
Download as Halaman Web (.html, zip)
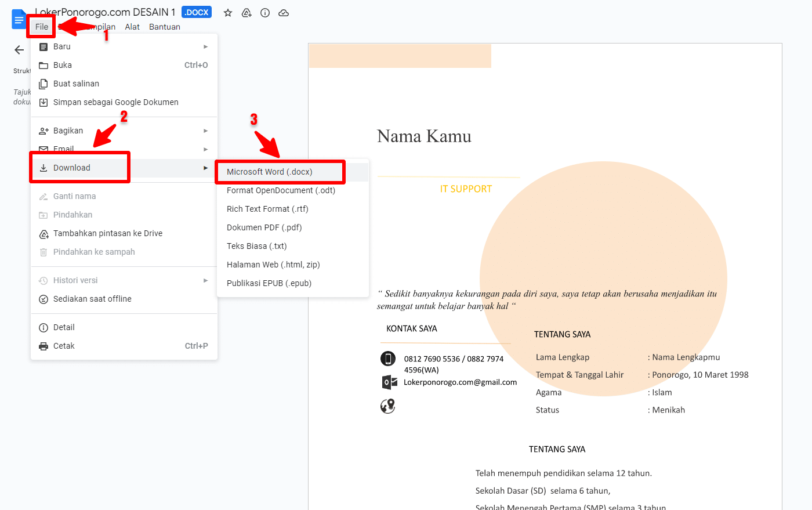coord(293,265)
